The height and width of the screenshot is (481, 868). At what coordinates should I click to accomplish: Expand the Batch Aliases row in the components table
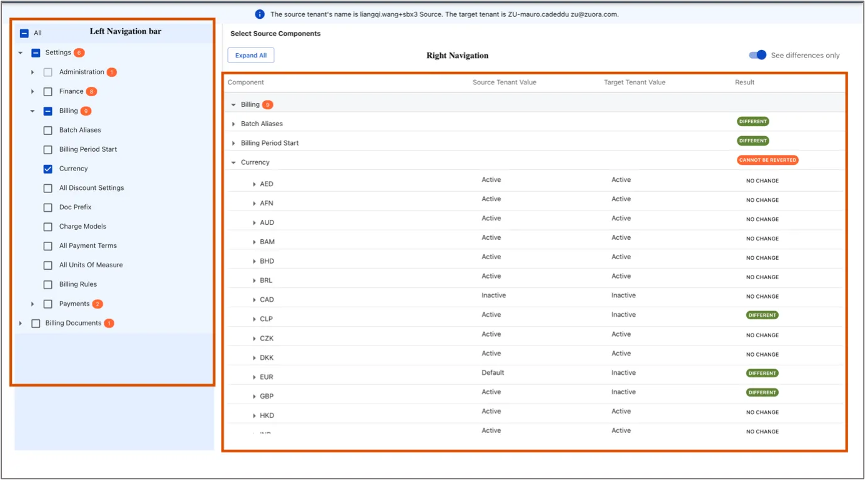234,124
